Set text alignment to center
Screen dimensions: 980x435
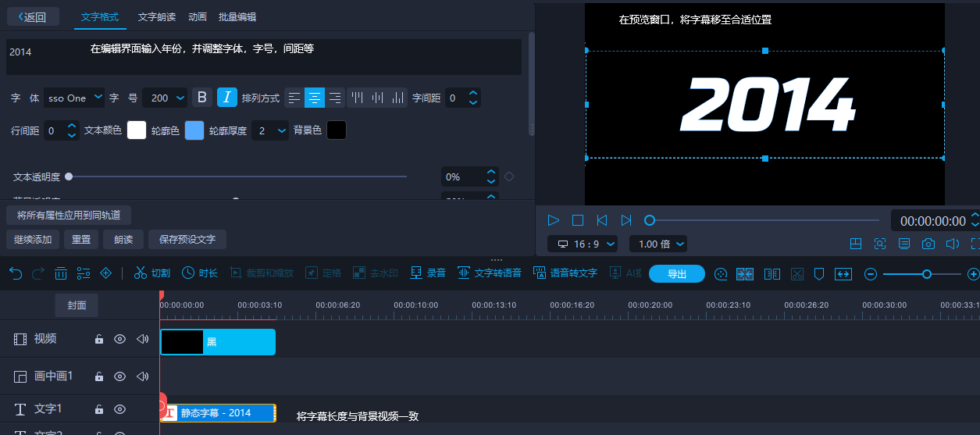(315, 98)
